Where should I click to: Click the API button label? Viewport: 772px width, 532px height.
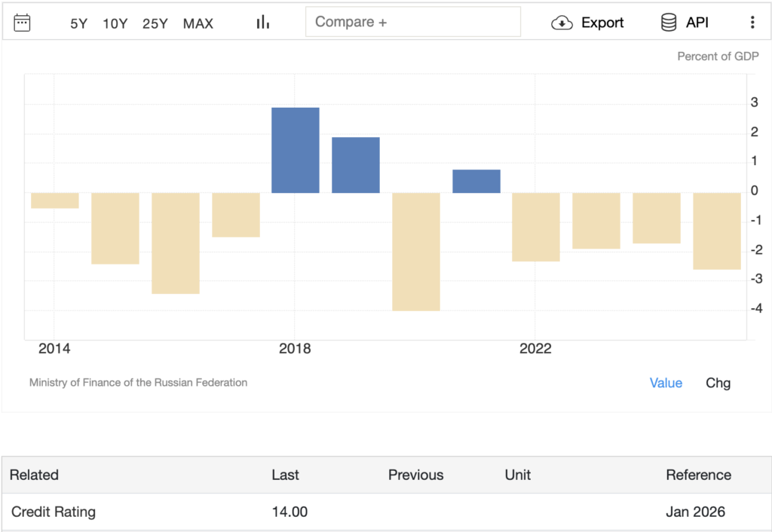click(x=697, y=23)
